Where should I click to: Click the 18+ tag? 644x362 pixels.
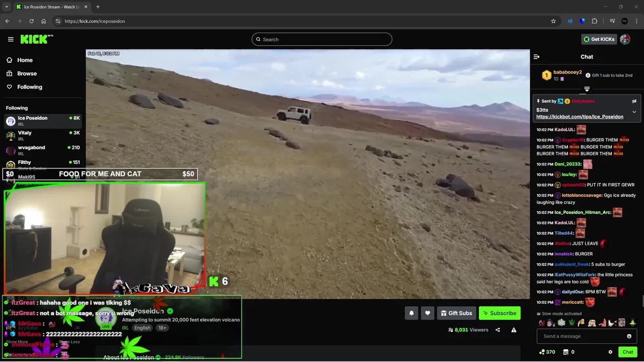click(x=163, y=328)
